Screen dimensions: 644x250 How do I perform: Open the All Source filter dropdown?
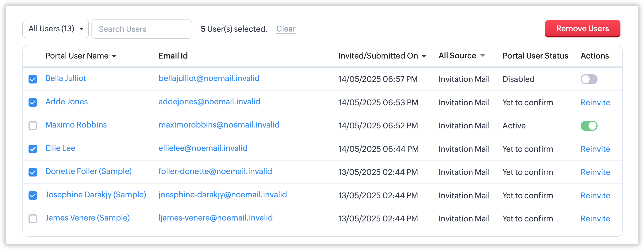click(x=483, y=55)
